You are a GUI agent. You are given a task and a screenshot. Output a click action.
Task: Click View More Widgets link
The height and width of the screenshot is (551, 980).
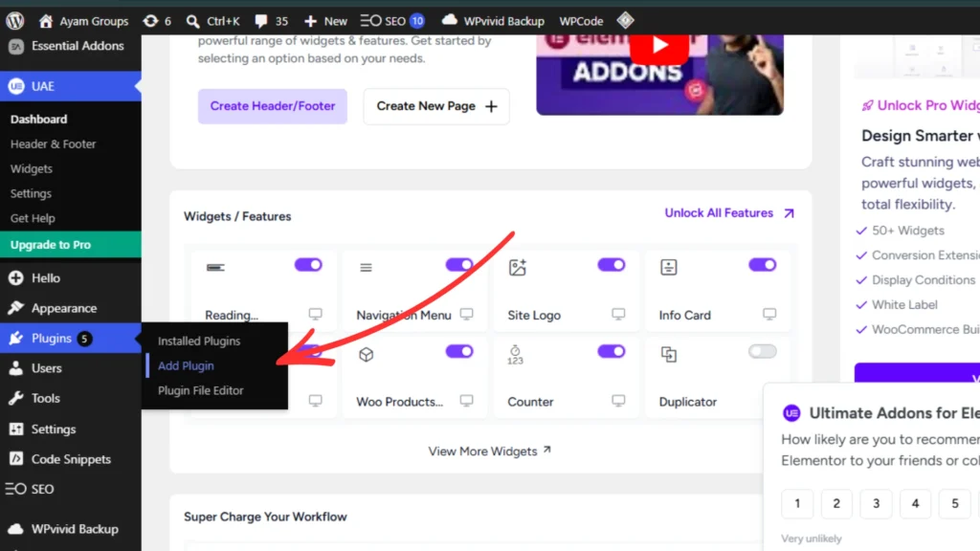[x=490, y=452]
